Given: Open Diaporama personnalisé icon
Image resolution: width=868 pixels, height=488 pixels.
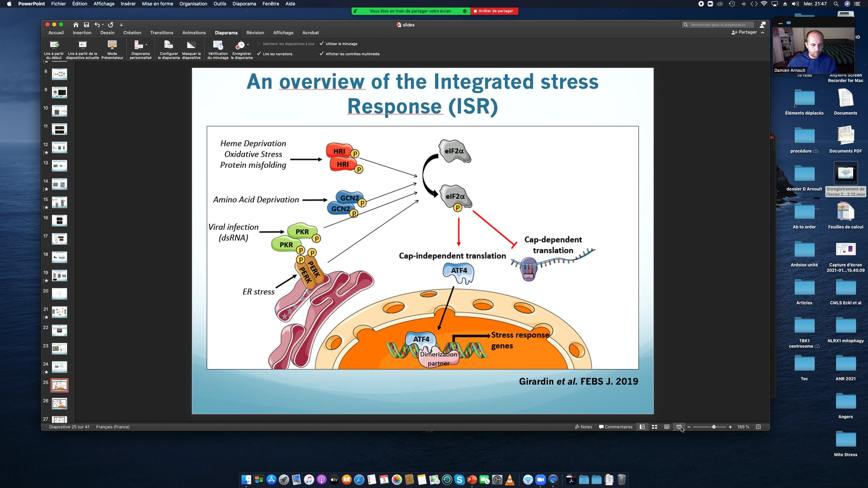Looking at the screenshot, I should tap(139, 45).
